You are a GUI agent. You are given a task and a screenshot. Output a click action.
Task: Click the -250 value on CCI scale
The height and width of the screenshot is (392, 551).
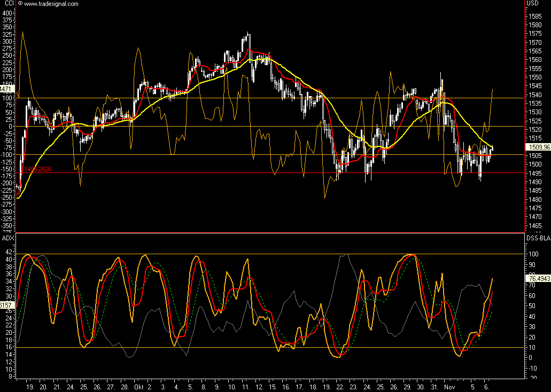point(7,197)
